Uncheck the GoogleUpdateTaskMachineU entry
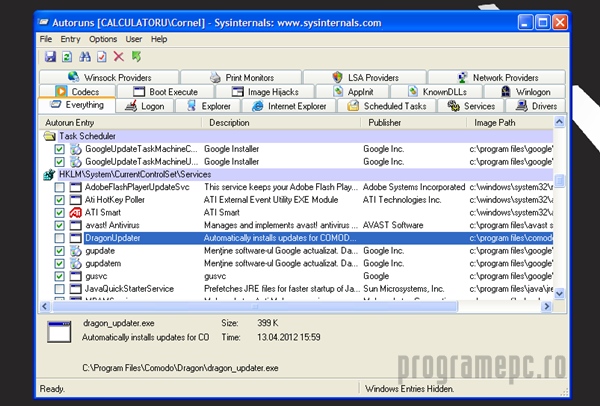This screenshot has height=406, width=600. pos(59,161)
